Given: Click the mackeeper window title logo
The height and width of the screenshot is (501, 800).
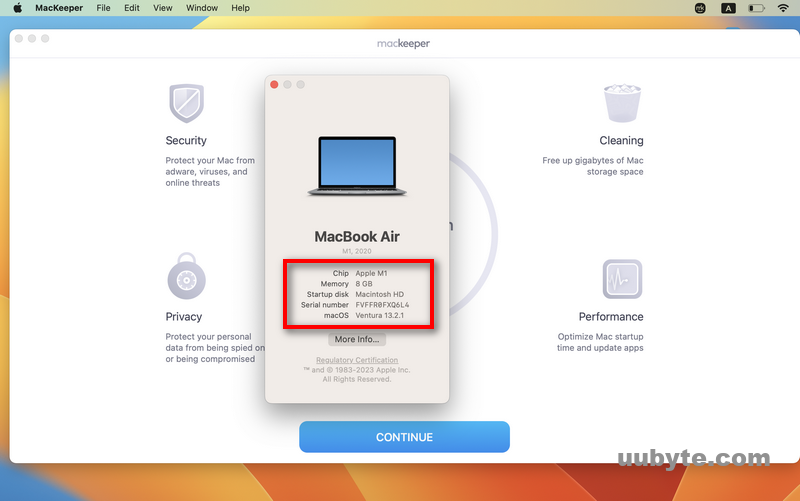Looking at the screenshot, I should pyautogui.click(x=403, y=44).
